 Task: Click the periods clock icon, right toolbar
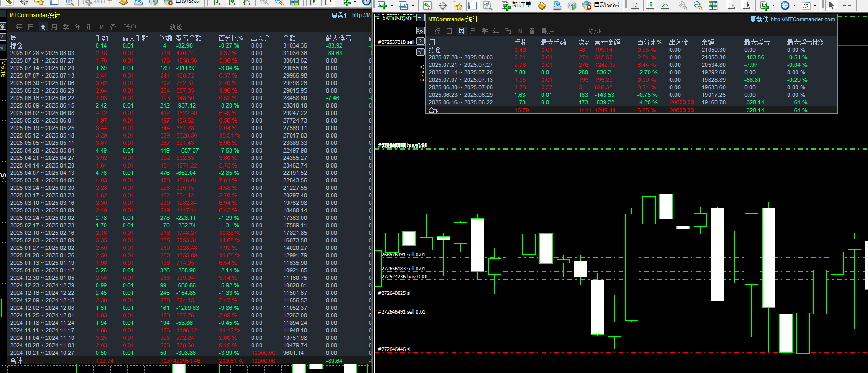click(785, 5)
